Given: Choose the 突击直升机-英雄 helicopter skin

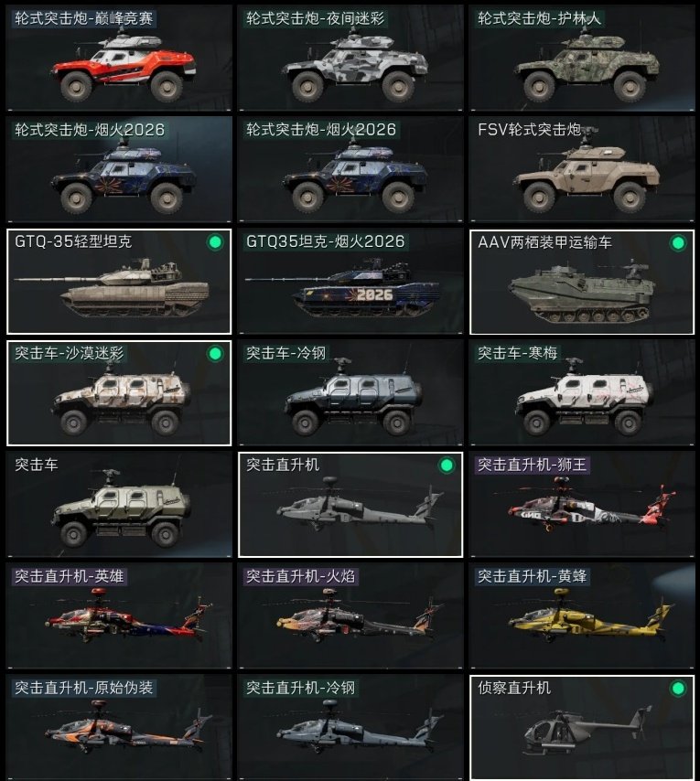Looking at the screenshot, I should (119, 616).
